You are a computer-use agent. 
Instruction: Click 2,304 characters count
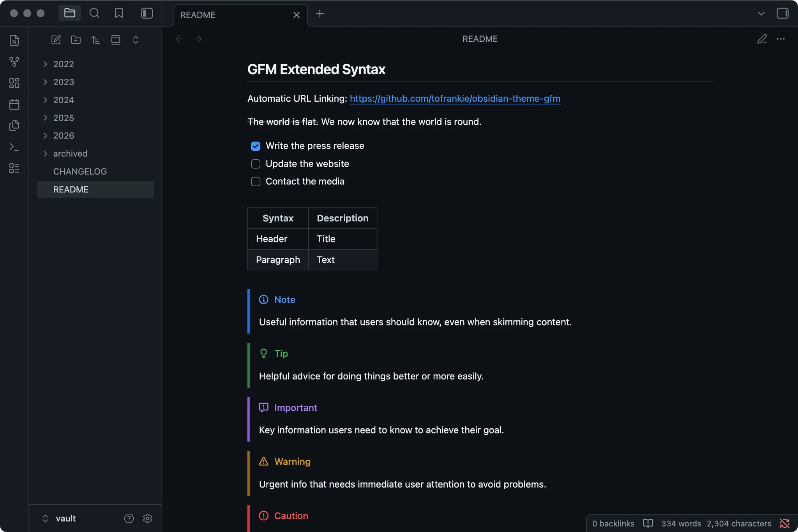(x=739, y=523)
